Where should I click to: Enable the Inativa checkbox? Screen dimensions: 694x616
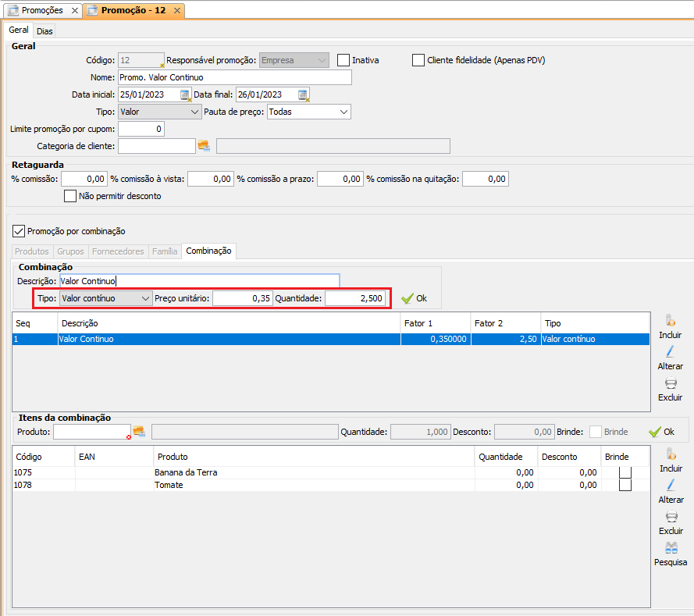click(x=343, y=60)
